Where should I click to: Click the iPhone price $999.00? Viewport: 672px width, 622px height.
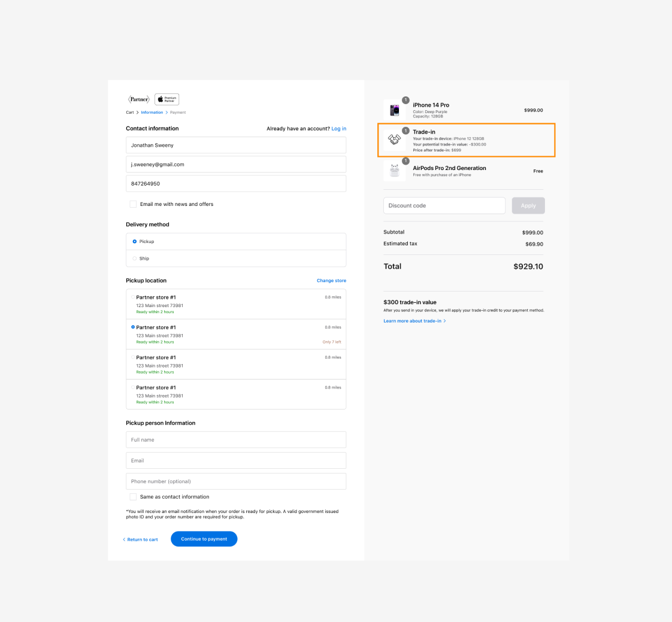533,110
